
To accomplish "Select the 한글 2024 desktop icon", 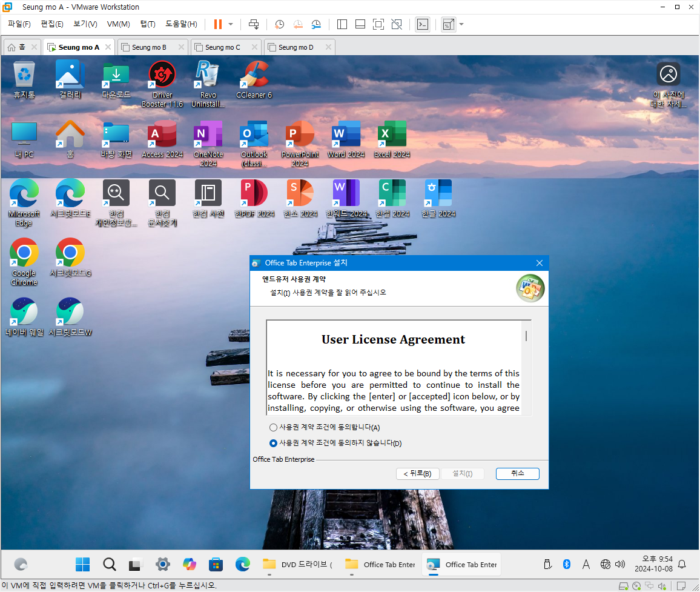I will pyautogui.click(x=438, y=199).
